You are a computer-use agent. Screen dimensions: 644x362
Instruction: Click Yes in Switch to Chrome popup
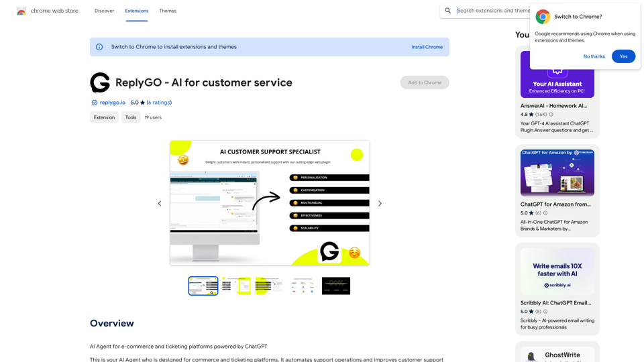pyautogui.click(x=623, y=56)
